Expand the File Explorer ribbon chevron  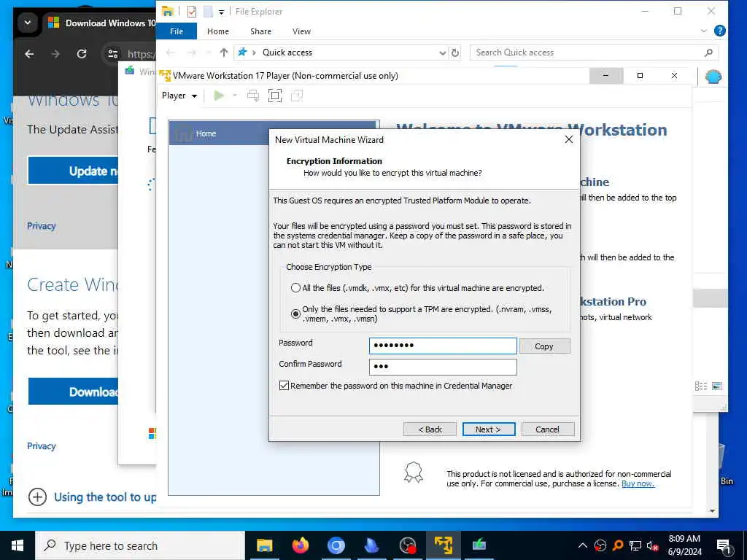[x=704, y=31]
